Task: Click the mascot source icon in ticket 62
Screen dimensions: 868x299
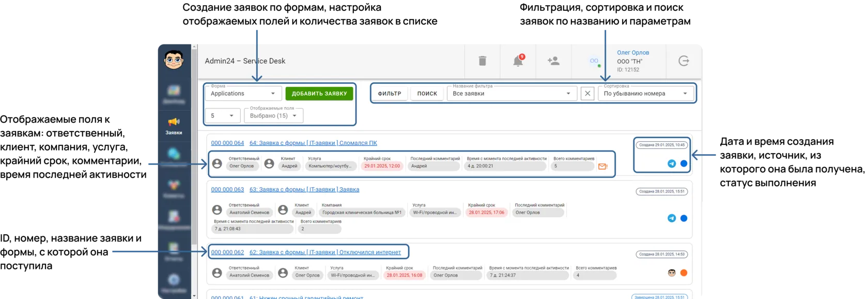Action: [x=672, y=273]
